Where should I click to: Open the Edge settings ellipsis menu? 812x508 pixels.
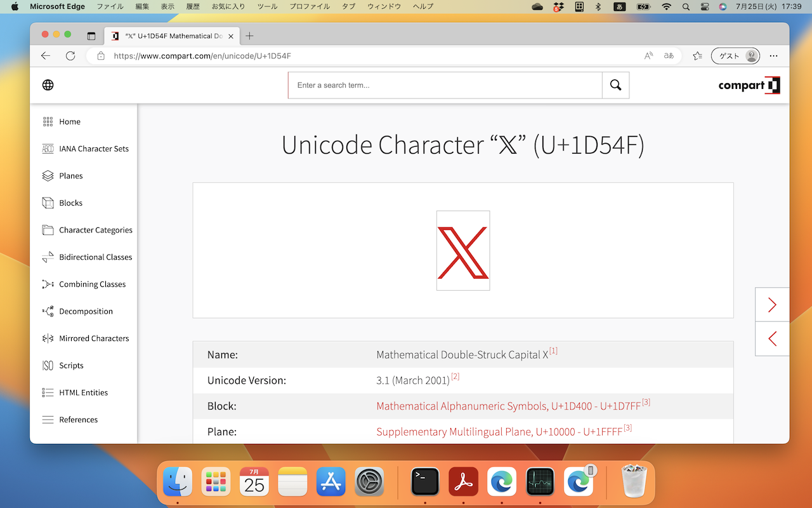point(773,56)
